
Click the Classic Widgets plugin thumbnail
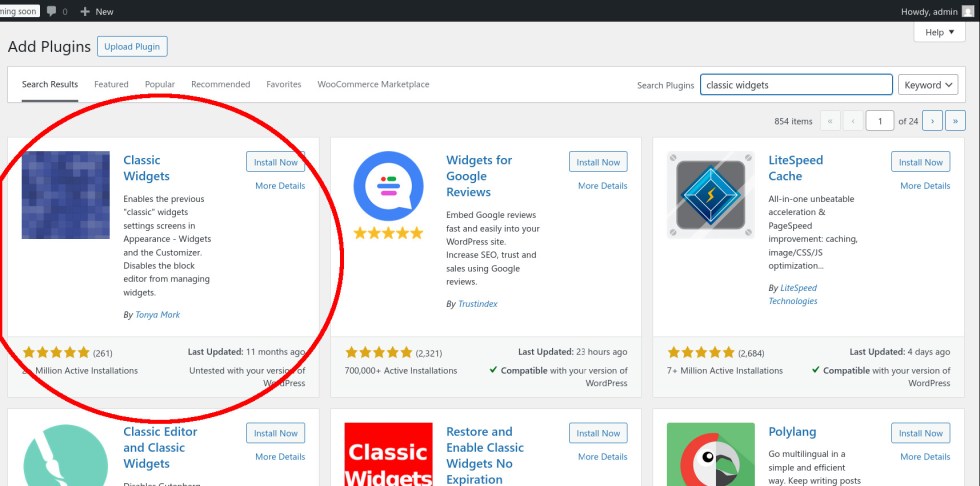[66, 195]
